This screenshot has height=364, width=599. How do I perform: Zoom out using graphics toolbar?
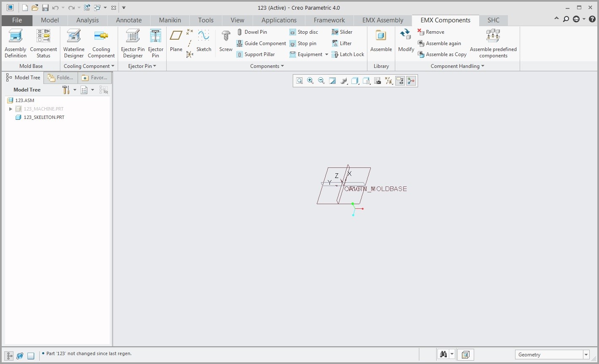[321, 81]
